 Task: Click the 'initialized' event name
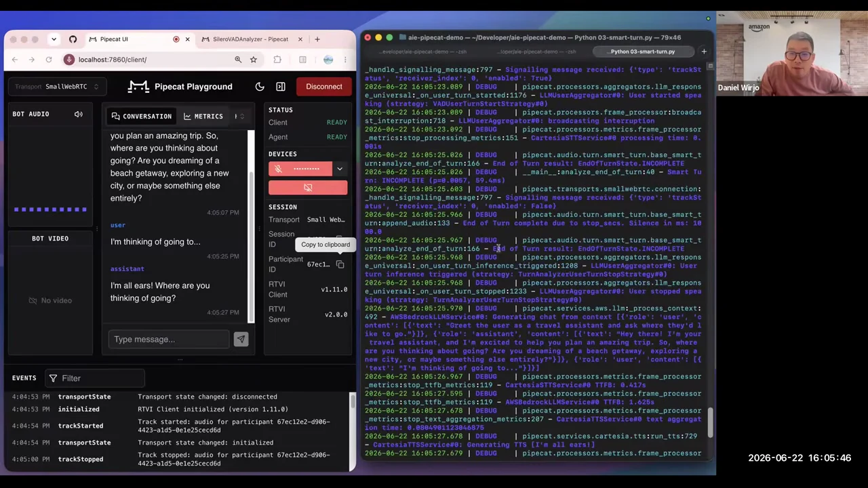click(x=79, y=409)
